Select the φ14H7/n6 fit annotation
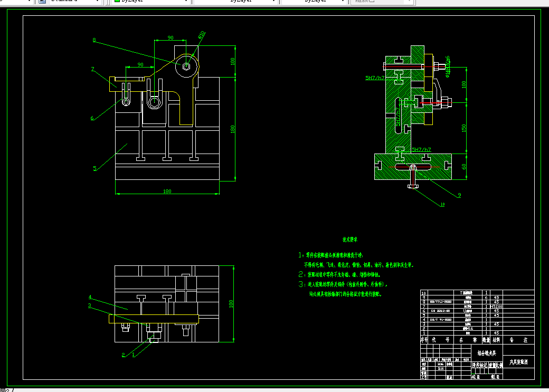The width and height of the screenshot is (549, 392). (x=447, y=66)
